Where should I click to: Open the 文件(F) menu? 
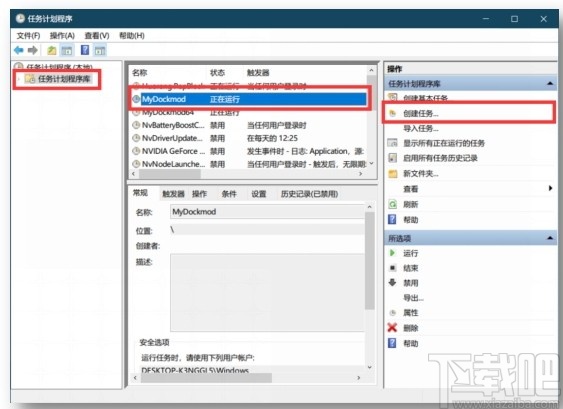point(28,36)
